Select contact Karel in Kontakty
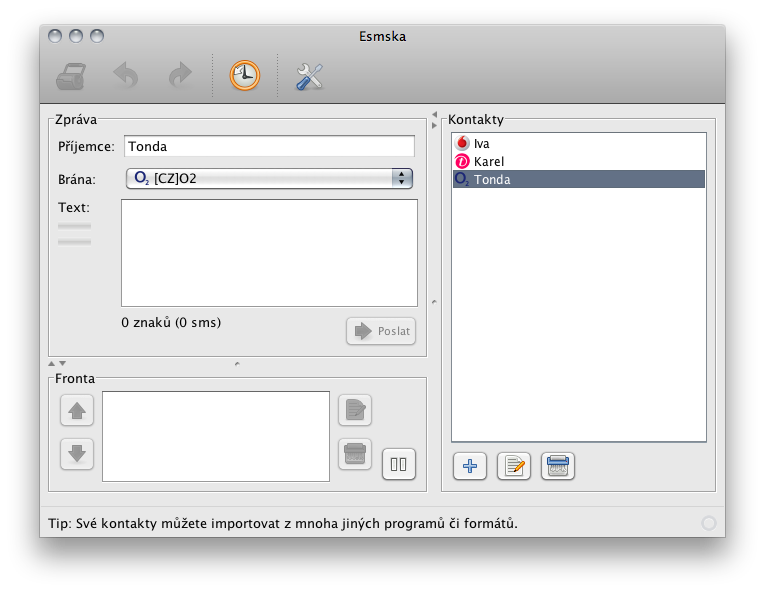This screenshot has width=765, height=592. 579,162
